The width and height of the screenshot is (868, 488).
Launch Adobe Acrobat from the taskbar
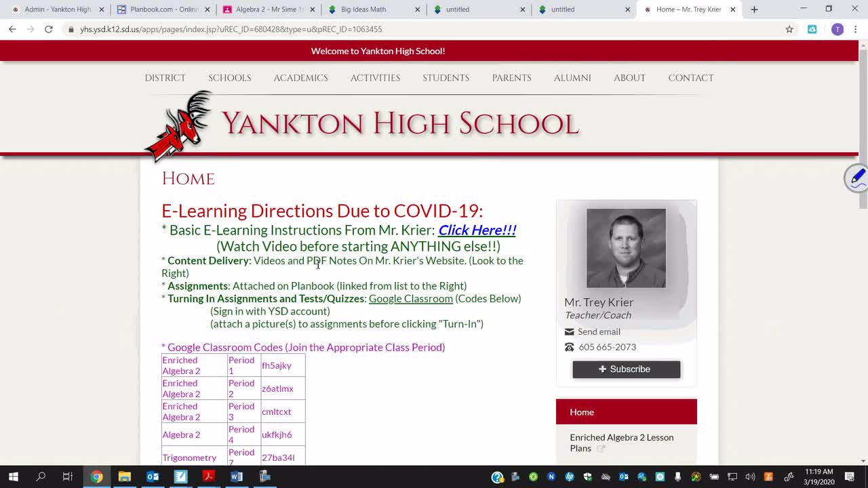[208, 476]
